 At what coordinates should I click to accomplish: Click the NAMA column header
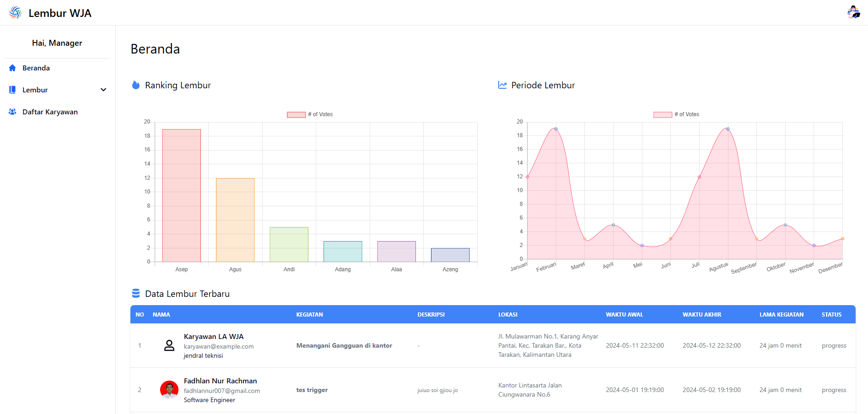(x=162, y=315)
